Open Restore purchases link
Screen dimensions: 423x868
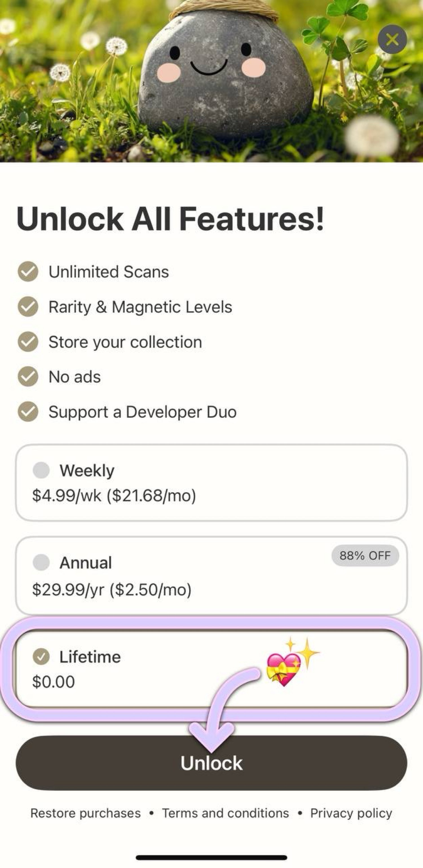coord(85,813)
